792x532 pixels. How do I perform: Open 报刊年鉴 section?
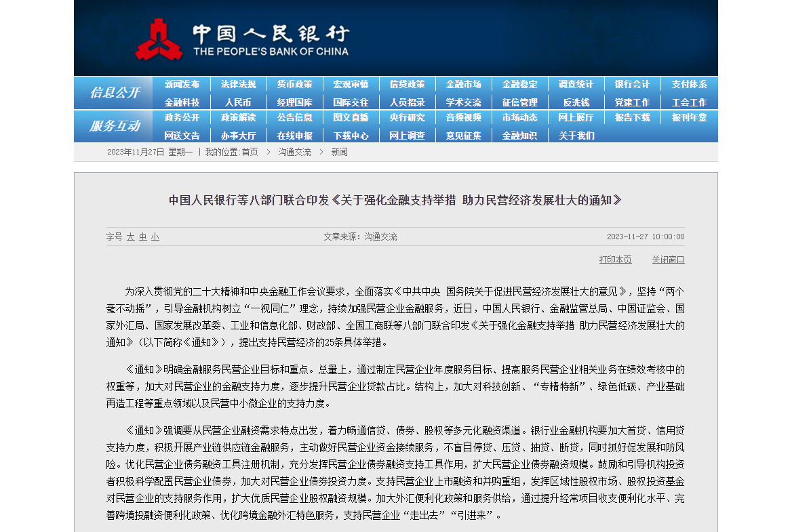coord(689,118)
